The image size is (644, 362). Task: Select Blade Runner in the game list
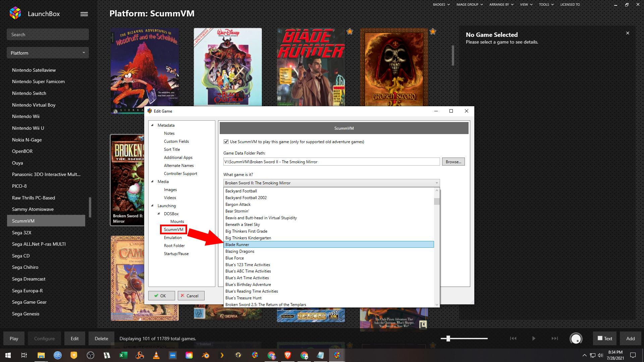tap(329, 245)
